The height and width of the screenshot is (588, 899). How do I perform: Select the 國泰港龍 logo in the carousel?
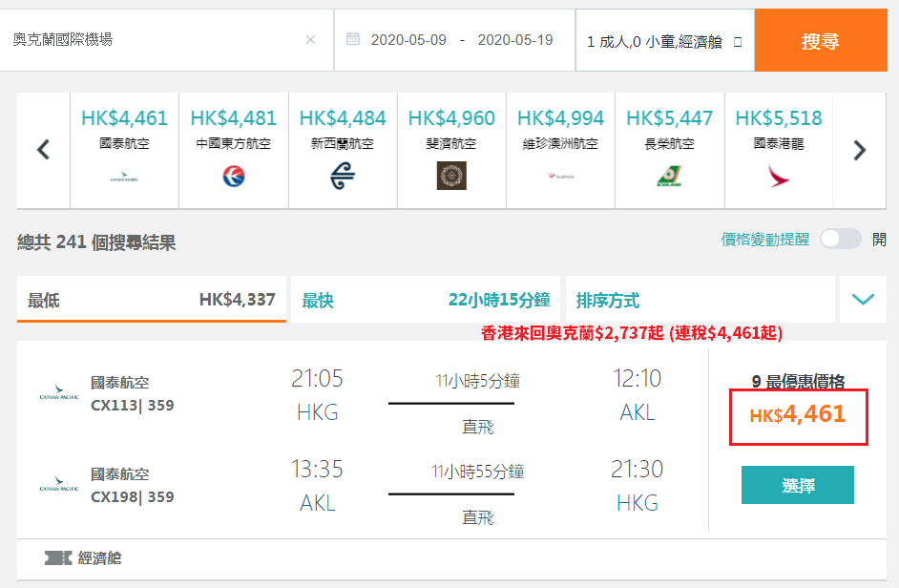779,176
